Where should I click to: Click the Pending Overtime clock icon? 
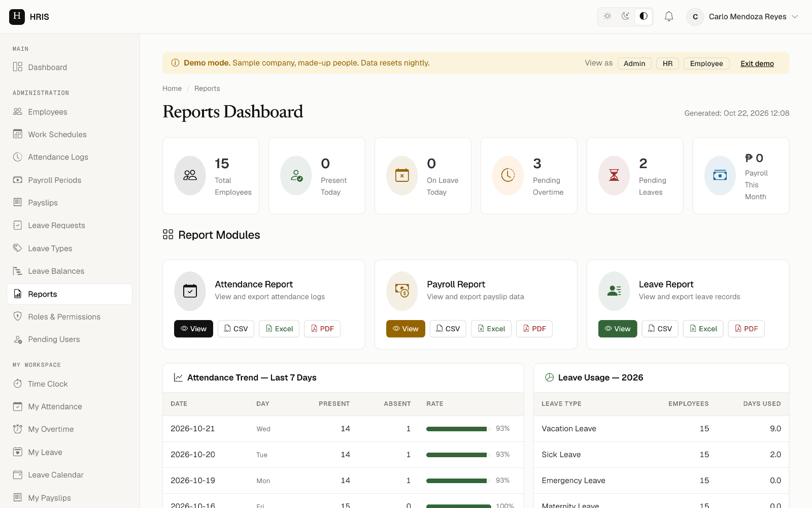tap(508, 175)
